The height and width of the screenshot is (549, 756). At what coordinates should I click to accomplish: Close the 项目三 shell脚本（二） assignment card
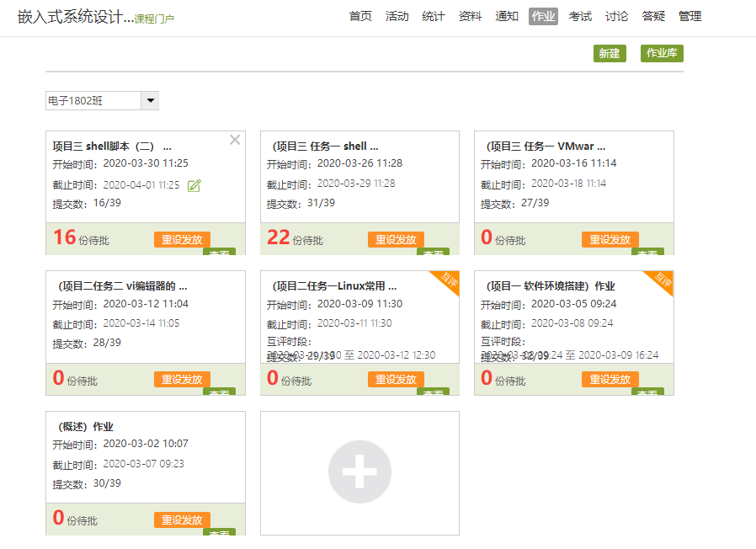coord(235,140)
